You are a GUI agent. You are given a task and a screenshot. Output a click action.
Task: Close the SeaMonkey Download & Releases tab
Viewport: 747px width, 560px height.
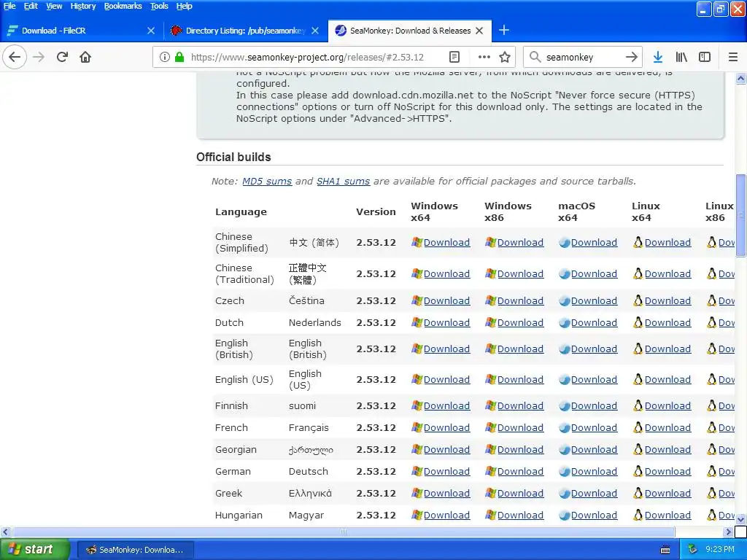click(x=479, y=31)
